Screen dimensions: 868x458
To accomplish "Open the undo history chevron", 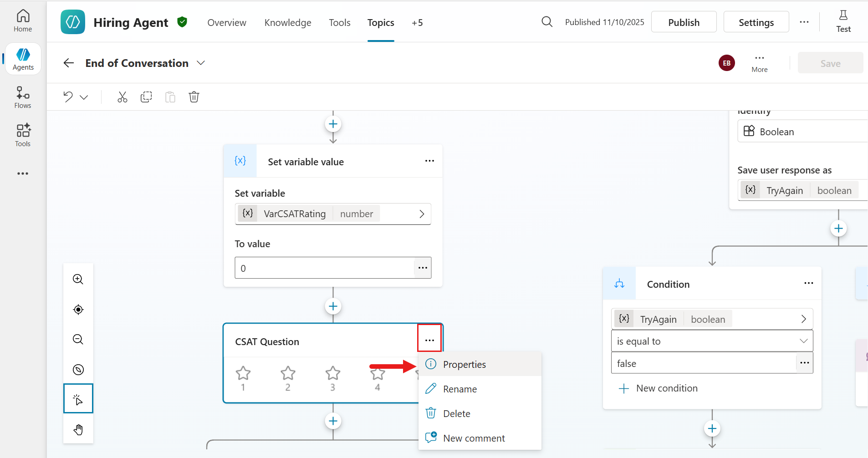I will pos(83,97).
